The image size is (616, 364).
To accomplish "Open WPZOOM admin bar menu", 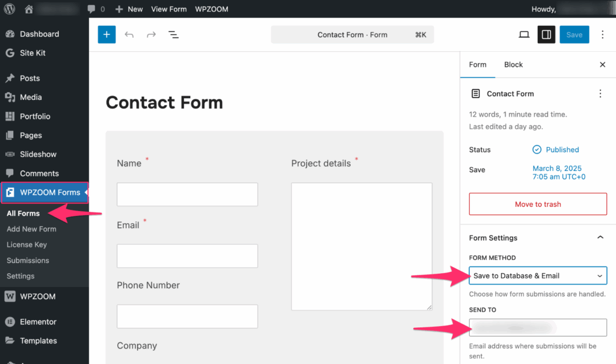I will click(x=212, y=8).
